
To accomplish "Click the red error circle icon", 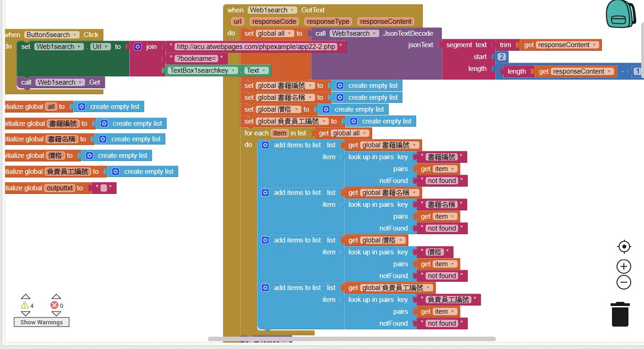I will pyautogui.click(x=54, y=306).
